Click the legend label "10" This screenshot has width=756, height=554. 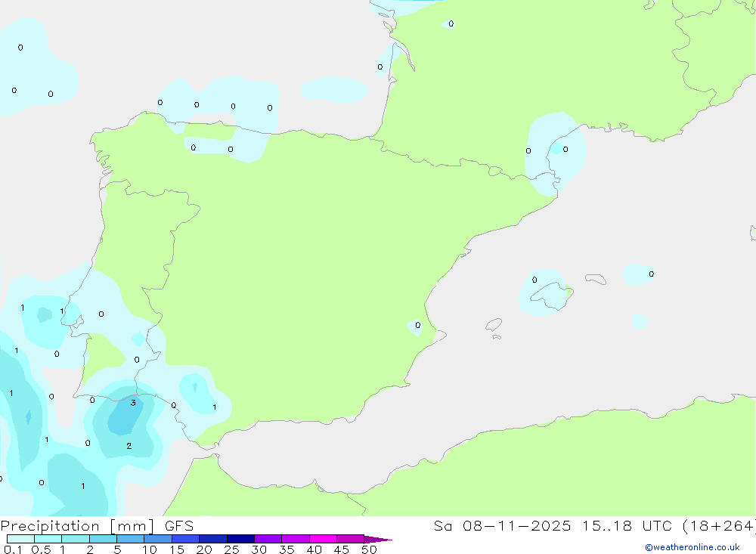pyautogui.click(x=150, y=549)
